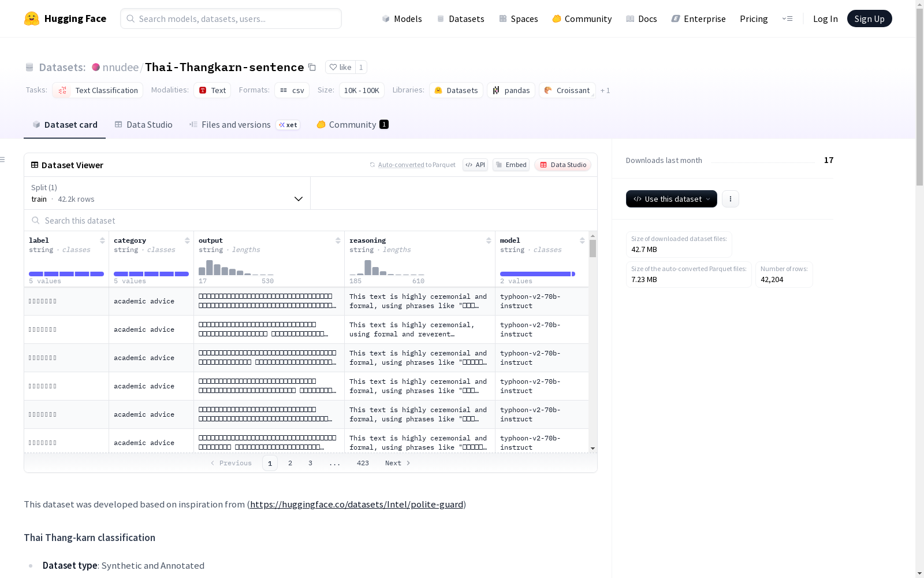This screenshot has width=924, height=578.
Task: Open the more options kebab button
Action: coord(731,199)
